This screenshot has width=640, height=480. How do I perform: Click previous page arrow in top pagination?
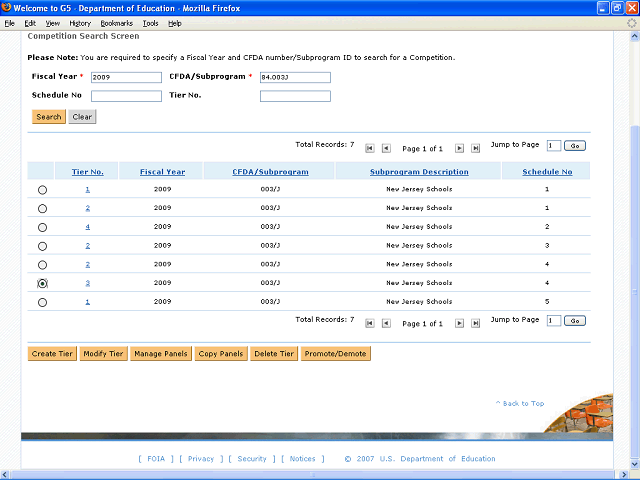click(x=386, y=148)
